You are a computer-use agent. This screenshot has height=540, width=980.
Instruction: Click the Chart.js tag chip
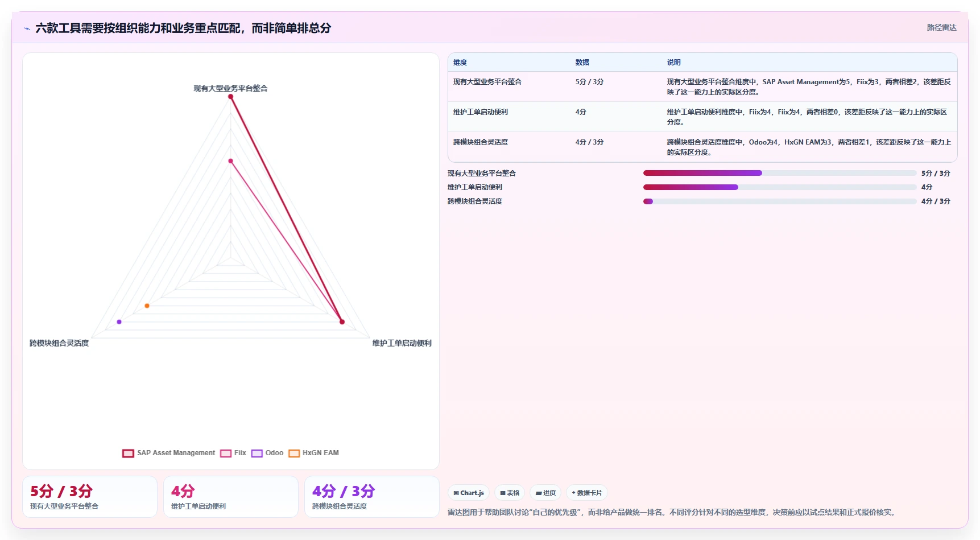pyautogui.click(x=469, y=493)
